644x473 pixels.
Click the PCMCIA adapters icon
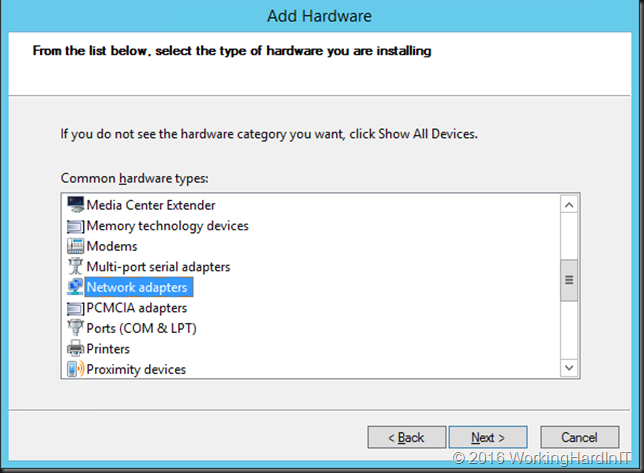coord(76,308)
